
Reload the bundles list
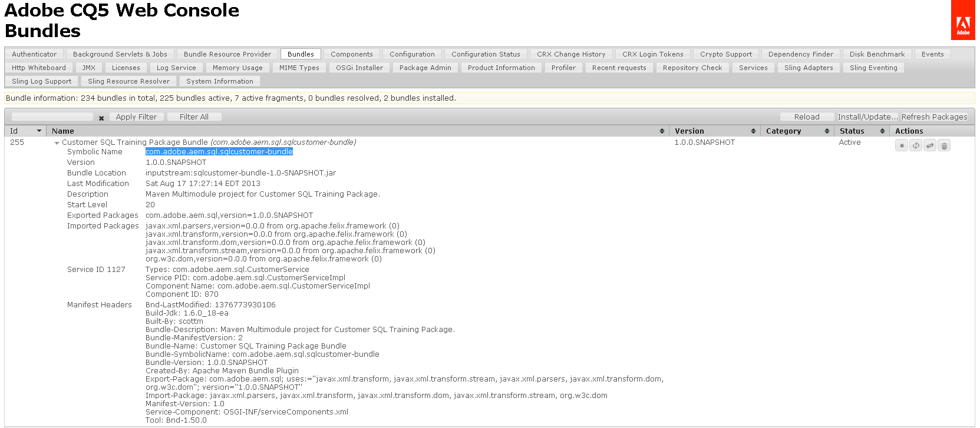pyautogui.click(x=807, y=117)
